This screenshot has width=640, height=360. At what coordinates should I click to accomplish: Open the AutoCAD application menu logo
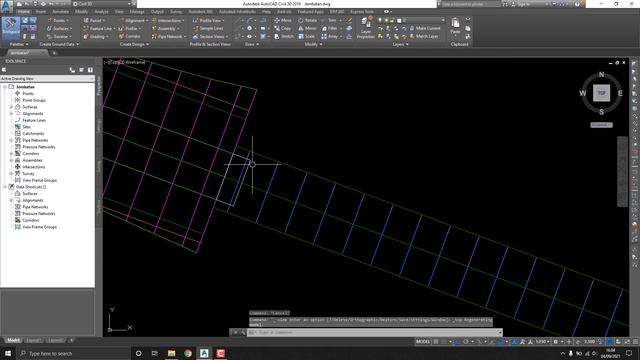click(x=7, y=6)
